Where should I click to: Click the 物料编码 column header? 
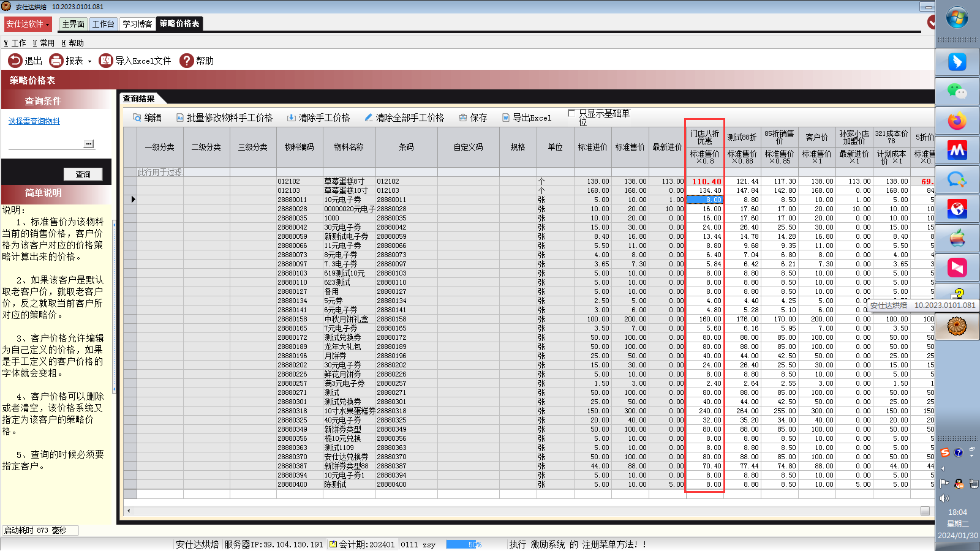[x=299, y=147]
